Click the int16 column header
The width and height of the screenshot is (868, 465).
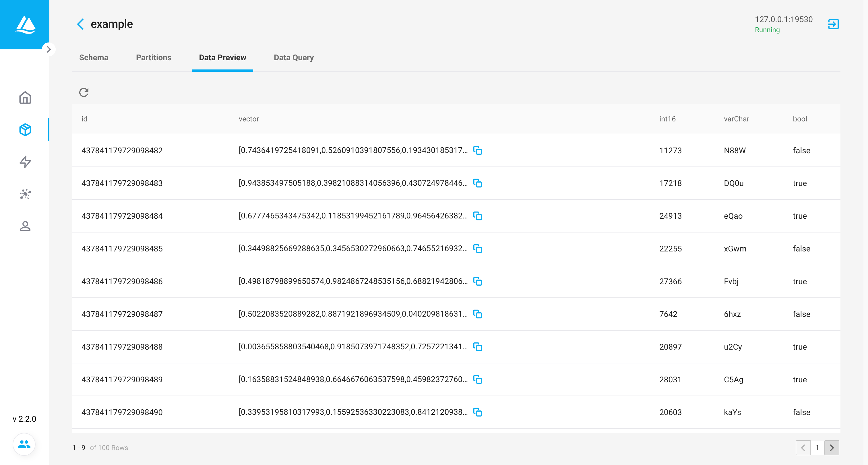[667, 119]
